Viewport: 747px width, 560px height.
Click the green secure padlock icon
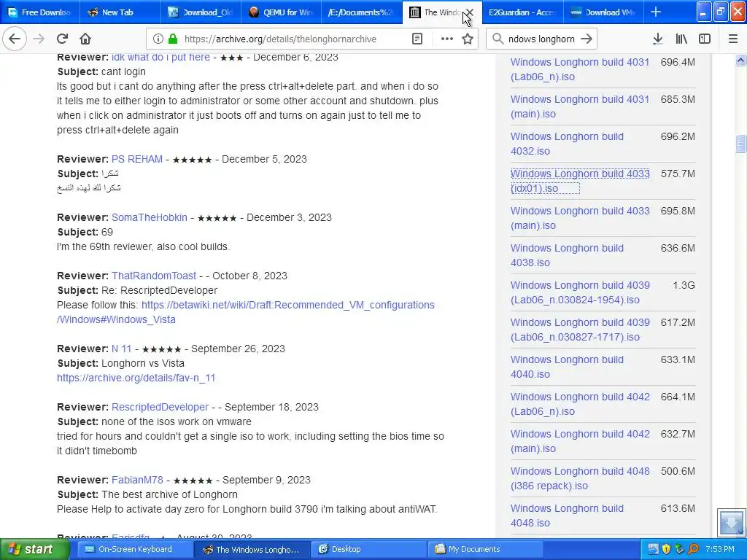(x=173, y=39)
